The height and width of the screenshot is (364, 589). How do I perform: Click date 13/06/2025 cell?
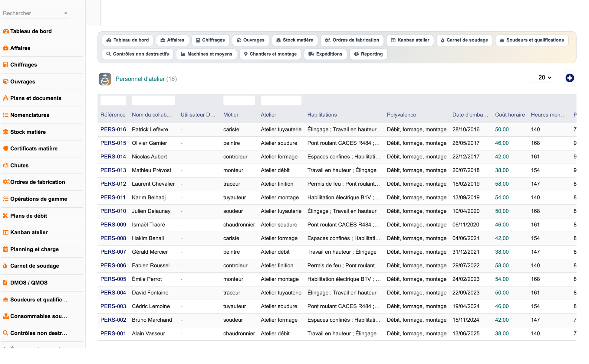click(x=466, y=333)
